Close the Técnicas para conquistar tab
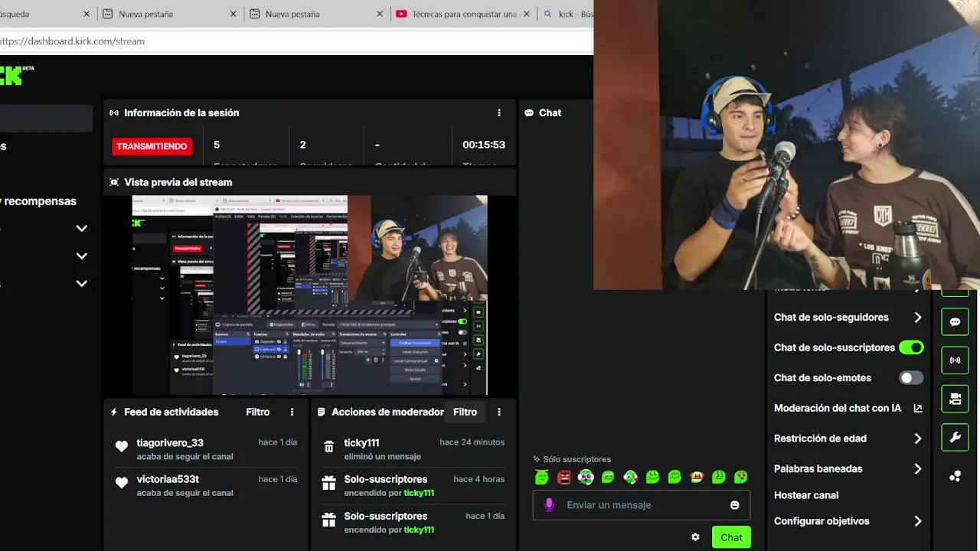Image resolution: width=980 pixels, height=551 pixels. 528,14
